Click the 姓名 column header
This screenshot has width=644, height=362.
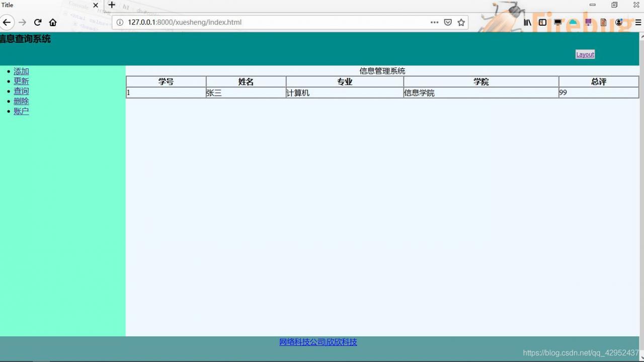(246, 81)
